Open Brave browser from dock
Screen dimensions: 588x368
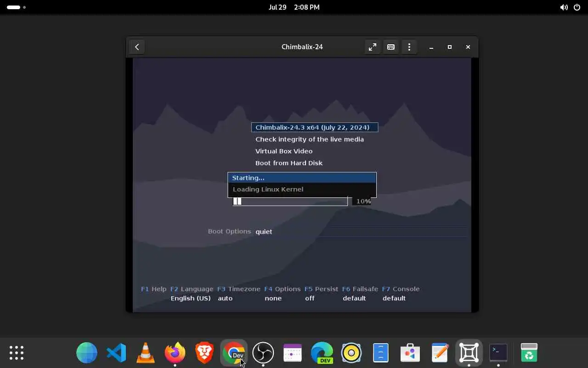(204, 353)
